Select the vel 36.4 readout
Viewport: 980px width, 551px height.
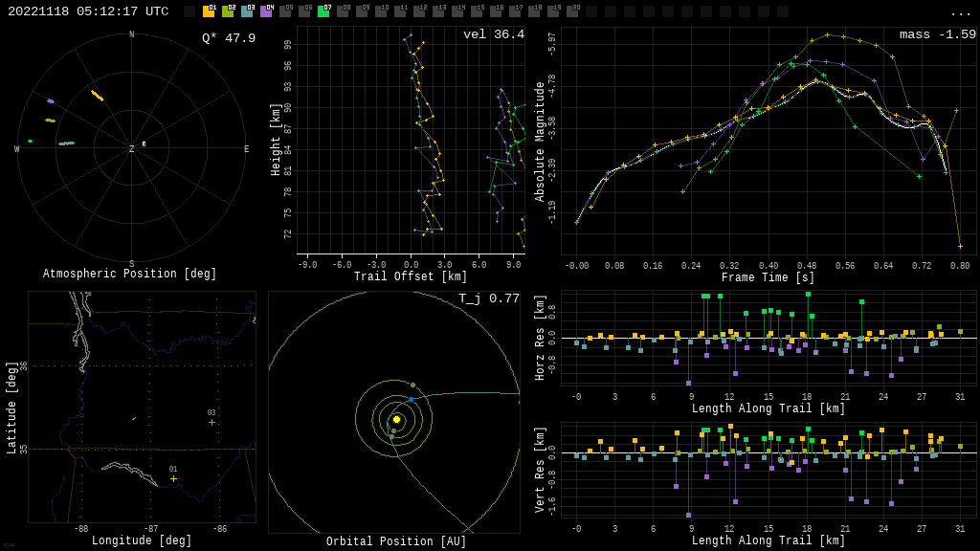(x=493, y=34)
